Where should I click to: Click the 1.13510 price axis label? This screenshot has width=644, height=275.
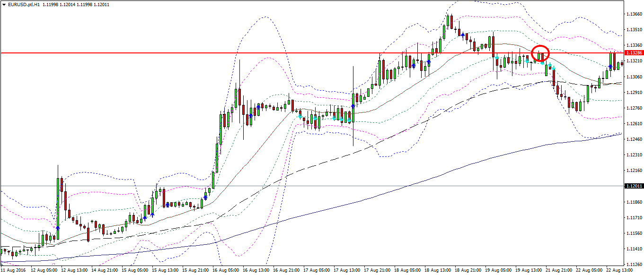point(634,30)
